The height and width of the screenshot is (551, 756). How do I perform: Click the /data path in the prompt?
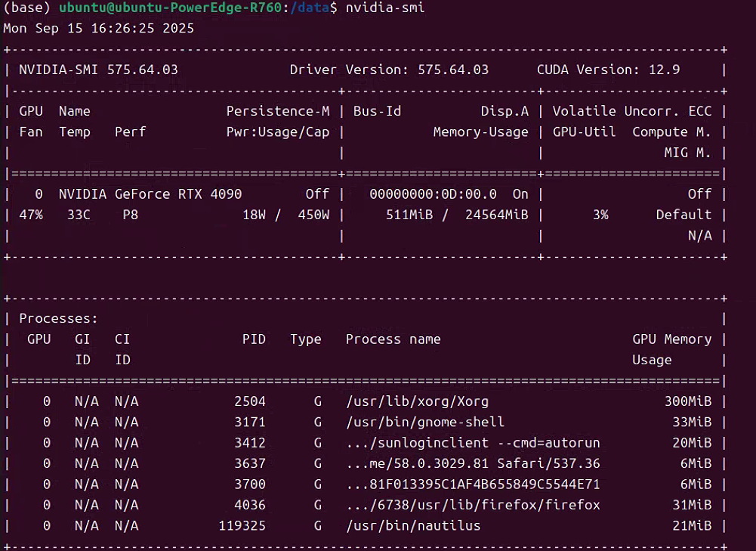tap(310, 8)
